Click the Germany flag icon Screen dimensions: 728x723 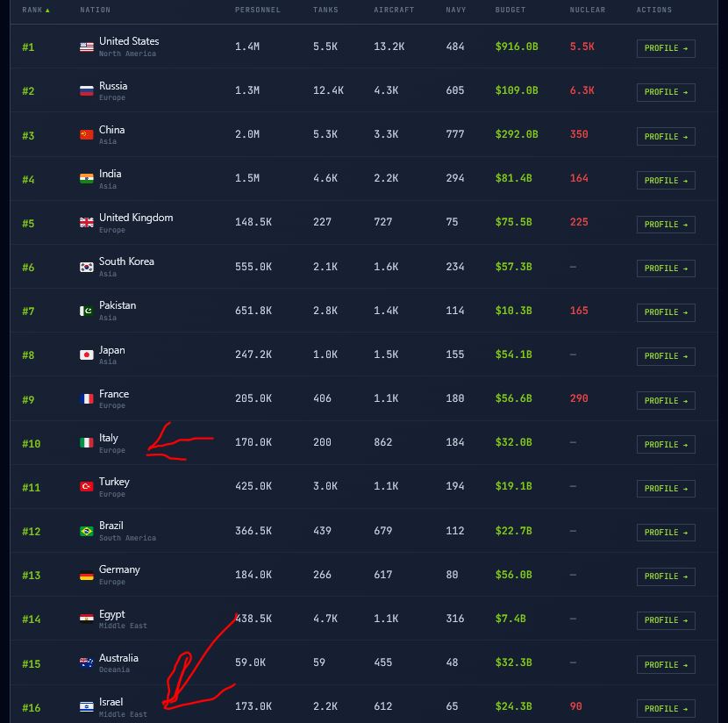[x=86, y=576]
